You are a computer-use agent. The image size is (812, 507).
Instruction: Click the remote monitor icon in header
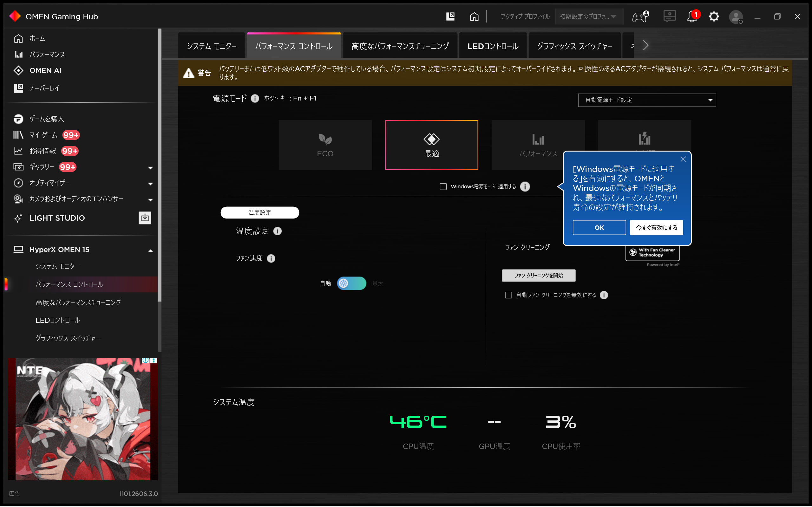[669, 16]
